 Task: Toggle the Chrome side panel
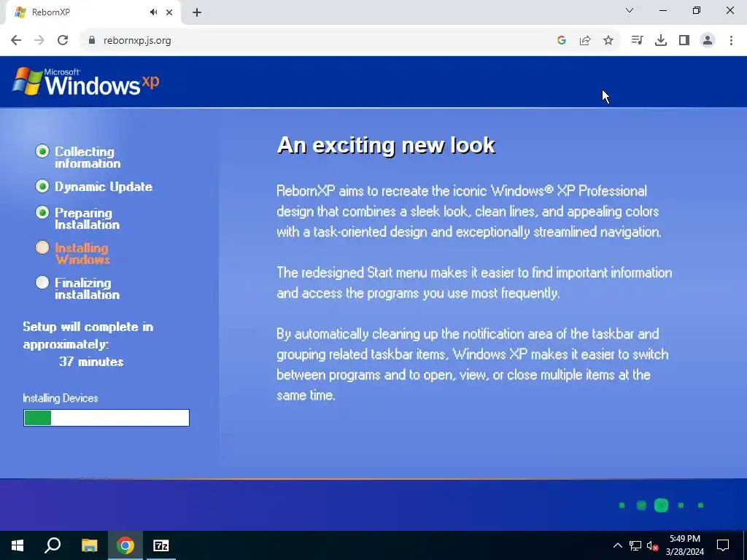pos(684,40)
